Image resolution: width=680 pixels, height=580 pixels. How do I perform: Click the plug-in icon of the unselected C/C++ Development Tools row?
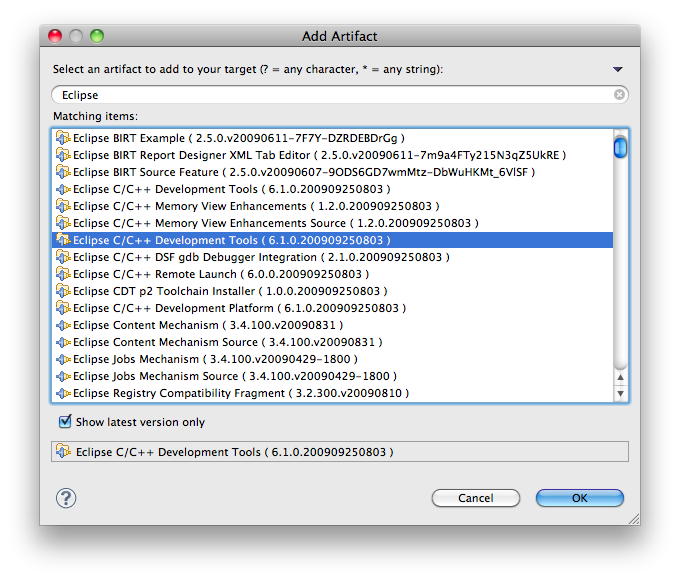click(63, 189)
